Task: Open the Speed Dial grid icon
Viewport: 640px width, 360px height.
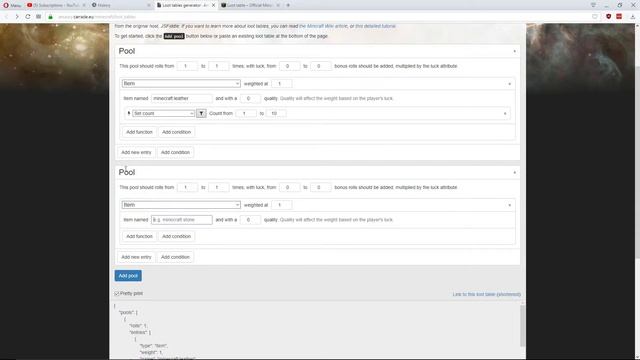Action: click(38, 17)
